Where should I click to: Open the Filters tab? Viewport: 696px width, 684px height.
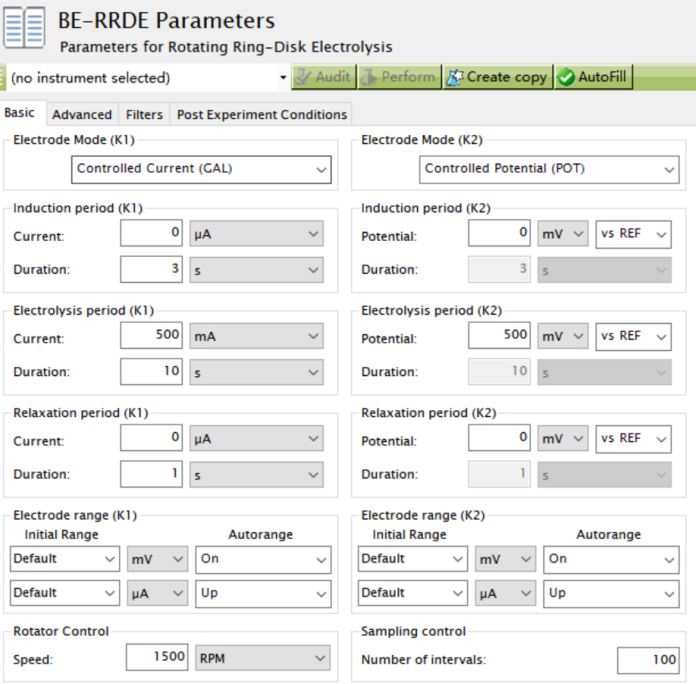[144, 115]
